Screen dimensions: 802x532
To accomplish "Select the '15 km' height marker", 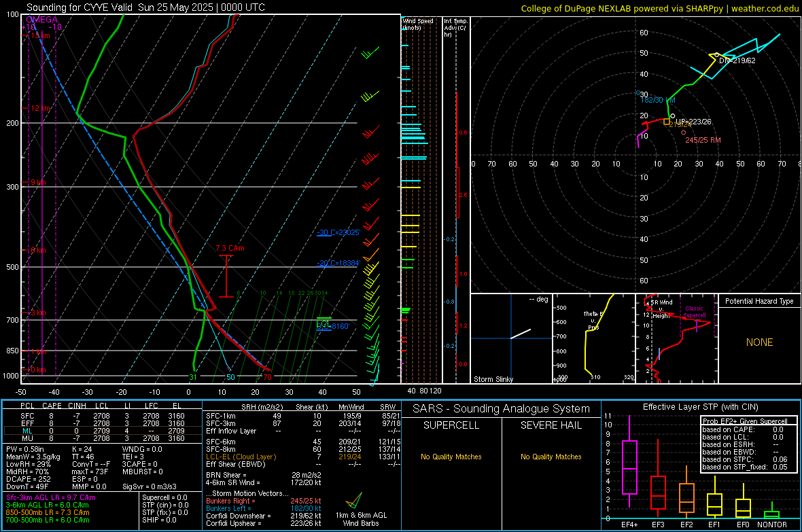I will pyautogui.click(x=40, y=35).
